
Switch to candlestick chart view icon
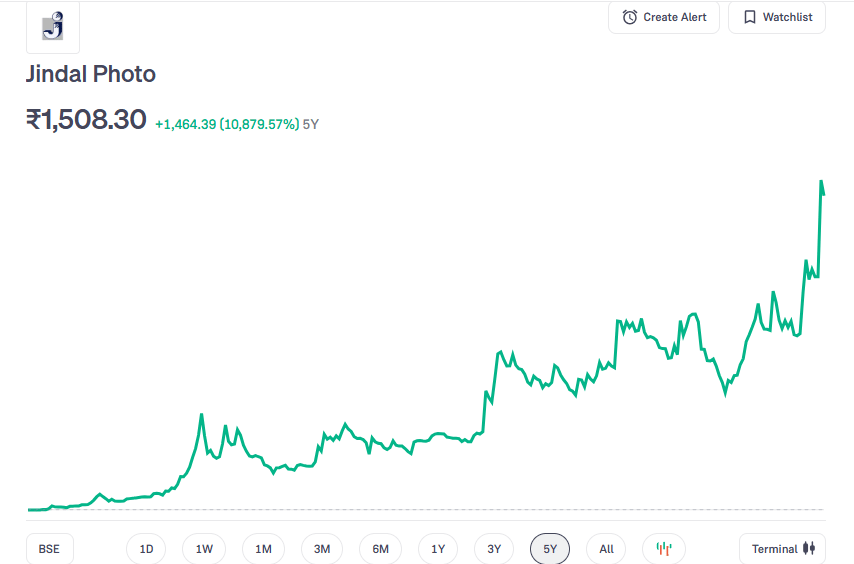coord(664,549)
